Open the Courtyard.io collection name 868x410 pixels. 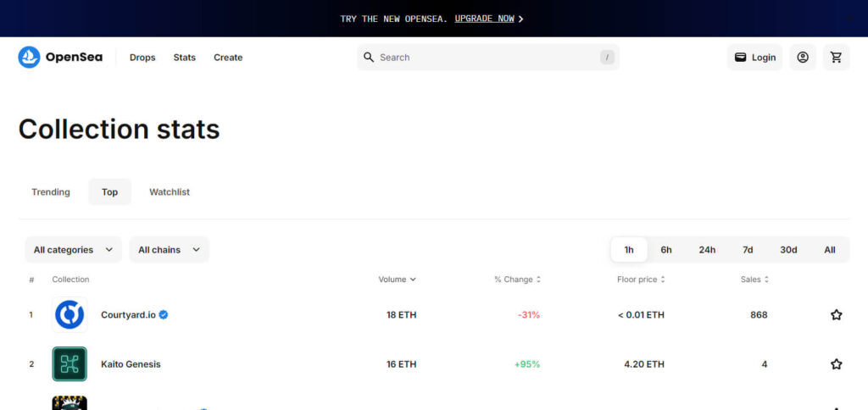tap(128, 315)
